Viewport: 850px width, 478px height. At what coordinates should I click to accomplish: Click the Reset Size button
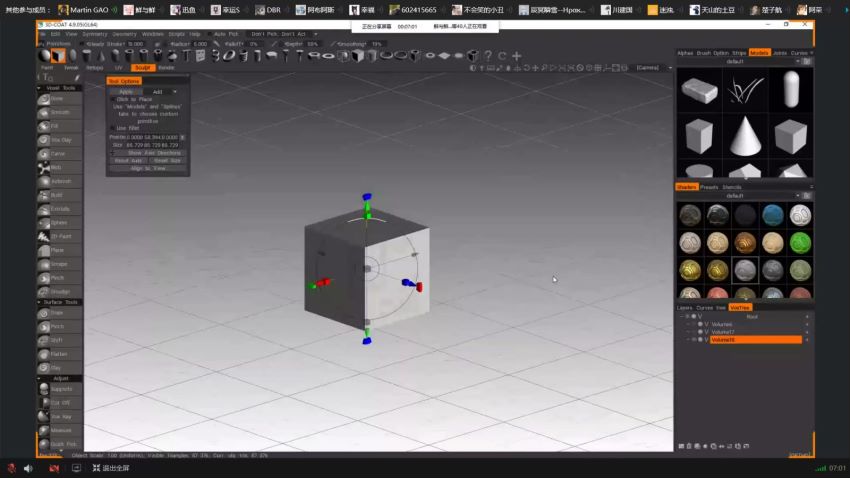point(167,160)
